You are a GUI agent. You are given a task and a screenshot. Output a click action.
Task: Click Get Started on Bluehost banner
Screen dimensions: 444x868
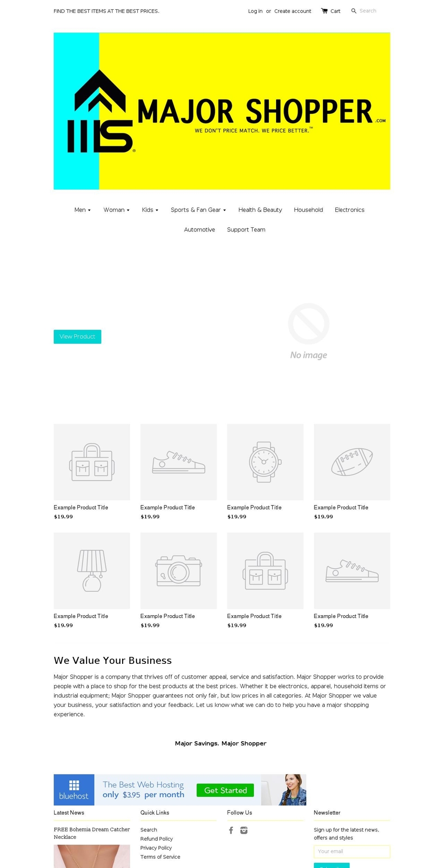coord(225,790)
